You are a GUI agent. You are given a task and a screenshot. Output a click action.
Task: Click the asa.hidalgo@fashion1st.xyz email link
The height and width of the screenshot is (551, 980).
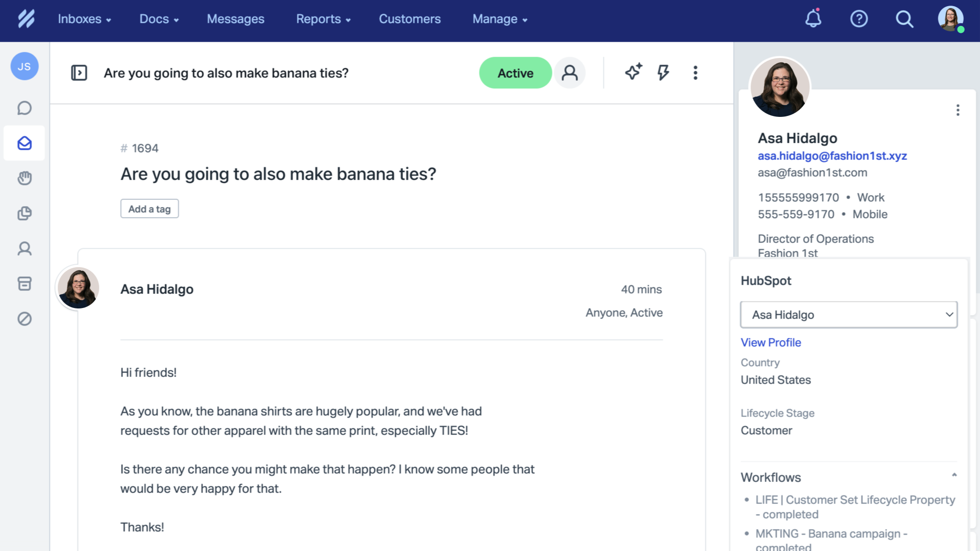pyautogui.click(x=832, y=156)
